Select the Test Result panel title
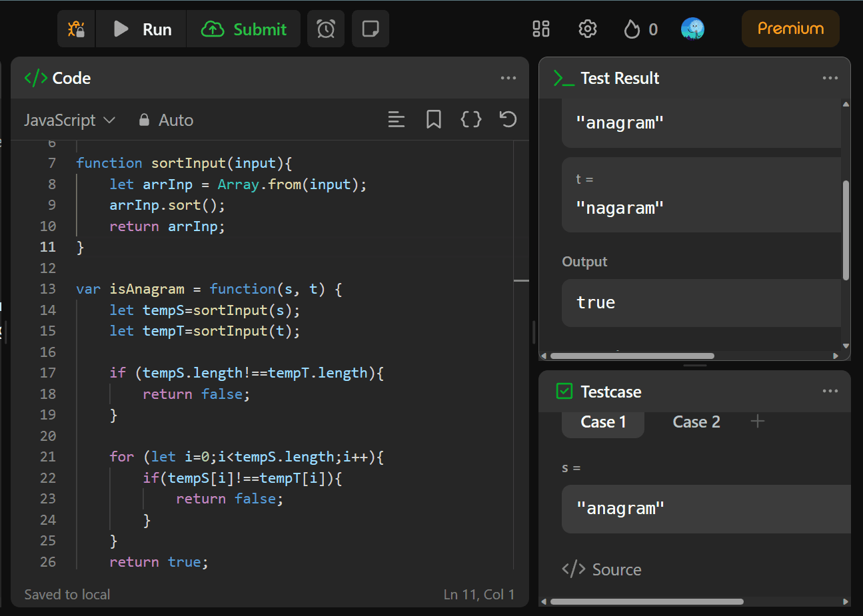The image size is (863, 616). [x=620, y=78]
